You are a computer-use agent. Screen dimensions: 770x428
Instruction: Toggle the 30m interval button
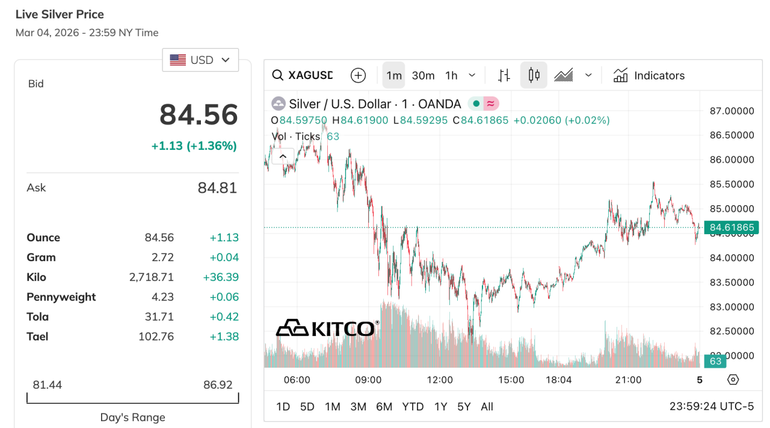pos(423,75)
